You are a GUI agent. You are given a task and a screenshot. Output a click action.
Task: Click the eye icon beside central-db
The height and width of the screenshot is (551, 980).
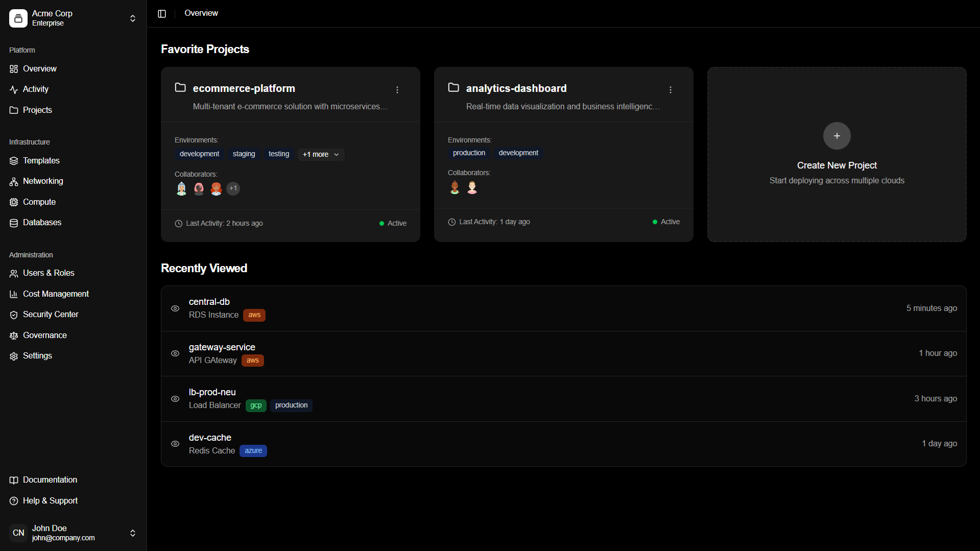click(175, 308)
